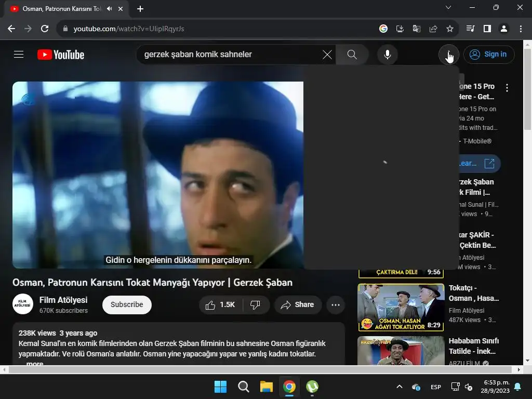Open the Google icon in address bar
This screenshot has height=399, width=532.
pyautogui.click(x=383, y=29)
